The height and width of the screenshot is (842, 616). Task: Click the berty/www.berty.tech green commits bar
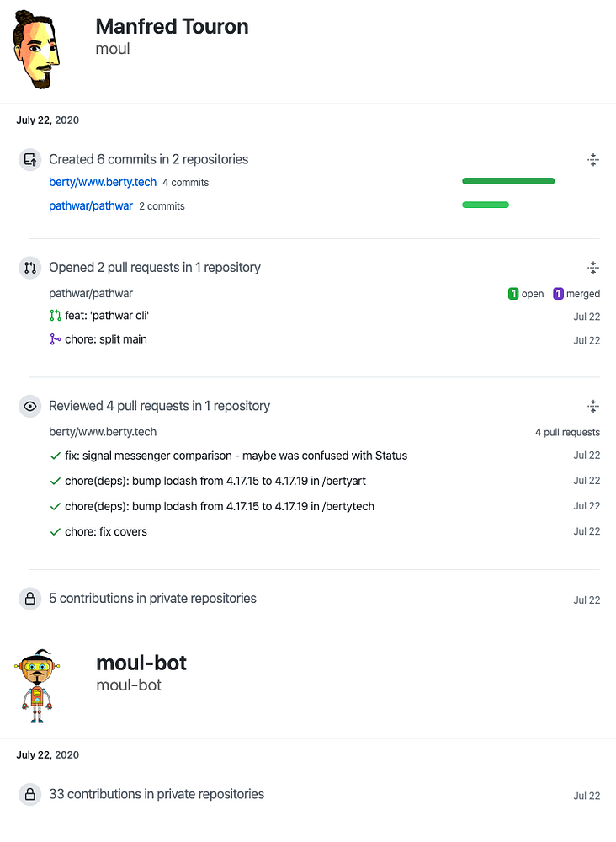click(x=508, y=181)
